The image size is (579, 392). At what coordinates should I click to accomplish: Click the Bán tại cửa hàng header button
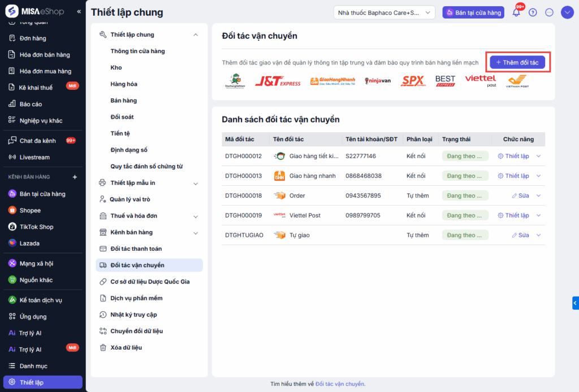pos(473,12)
